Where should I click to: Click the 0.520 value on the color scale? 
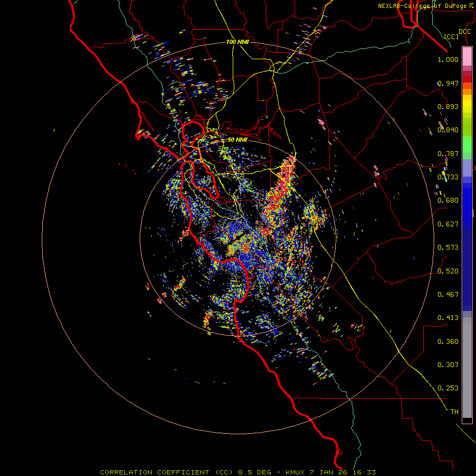tap(448, 271)
